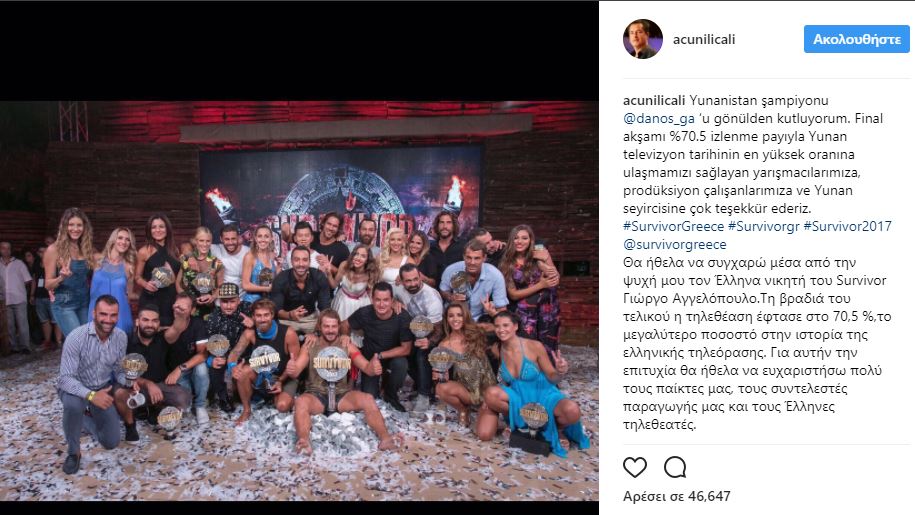Image resolution: width=915 pixels, height=515 pixels.
Task: Follow acunilicali with the blue Ακολουθήστε button
Action: tap(857, 39)
